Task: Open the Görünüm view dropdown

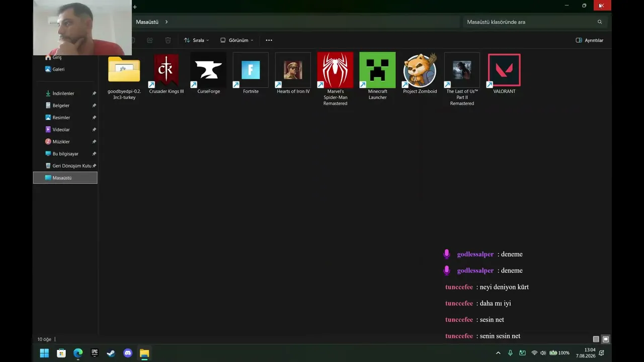Action: tap(237, 40)
